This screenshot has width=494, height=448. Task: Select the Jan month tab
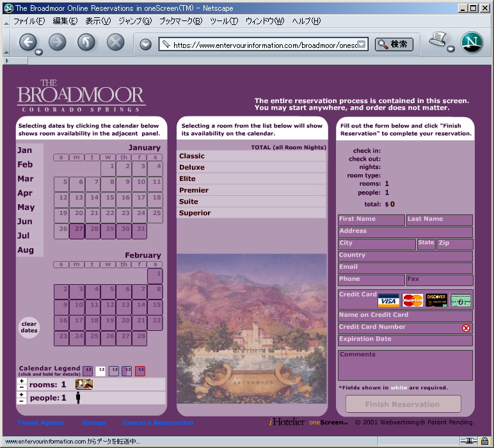tap(29, 150)
